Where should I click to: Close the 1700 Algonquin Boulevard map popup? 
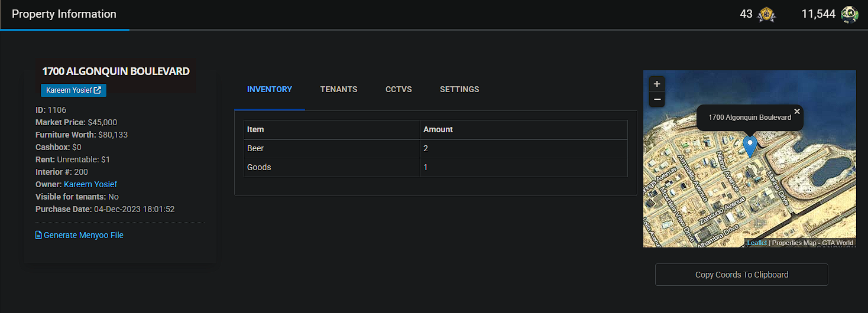click(797, 111)
